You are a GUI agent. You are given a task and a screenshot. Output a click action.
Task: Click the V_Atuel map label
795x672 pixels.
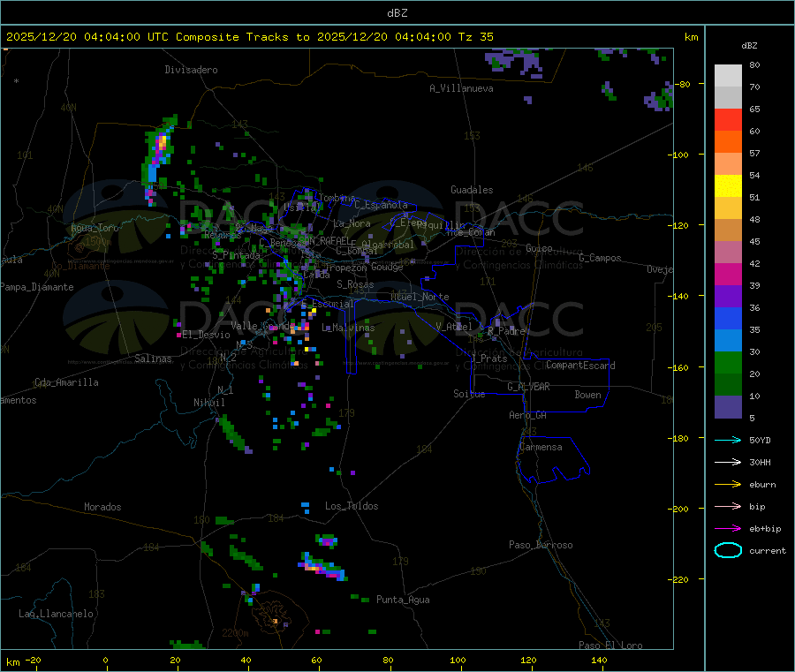point(454,327)
